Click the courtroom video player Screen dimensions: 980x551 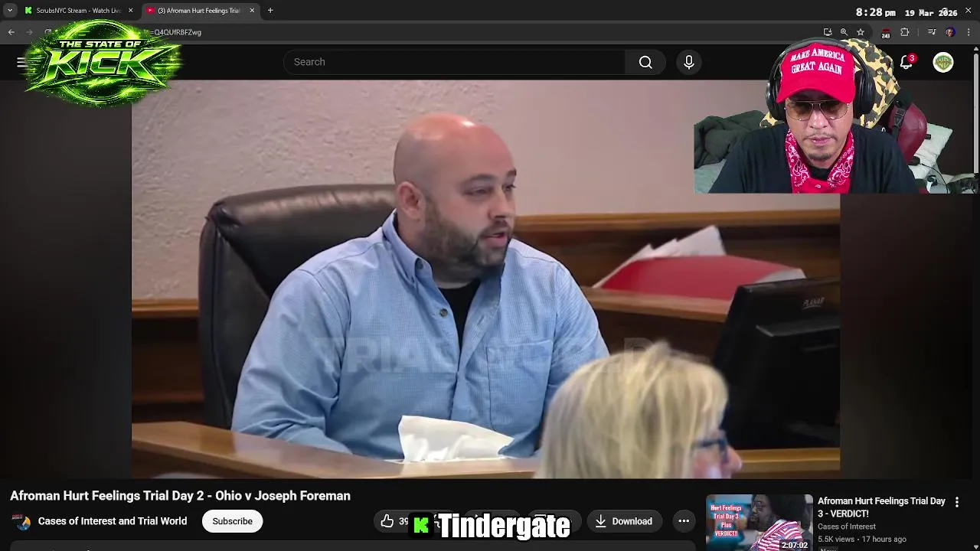click(x=485, y=279)
